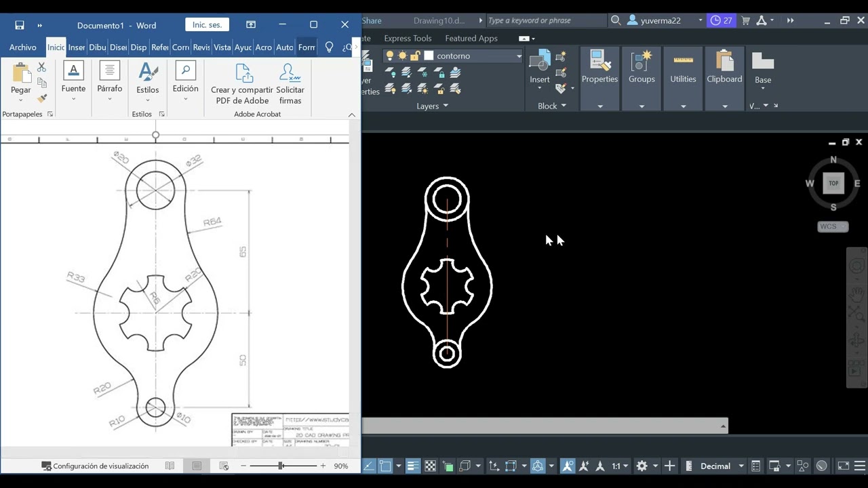
Task: Click the 27-day trial clock button in AutoCAD
Action: (x=721, y=20)
